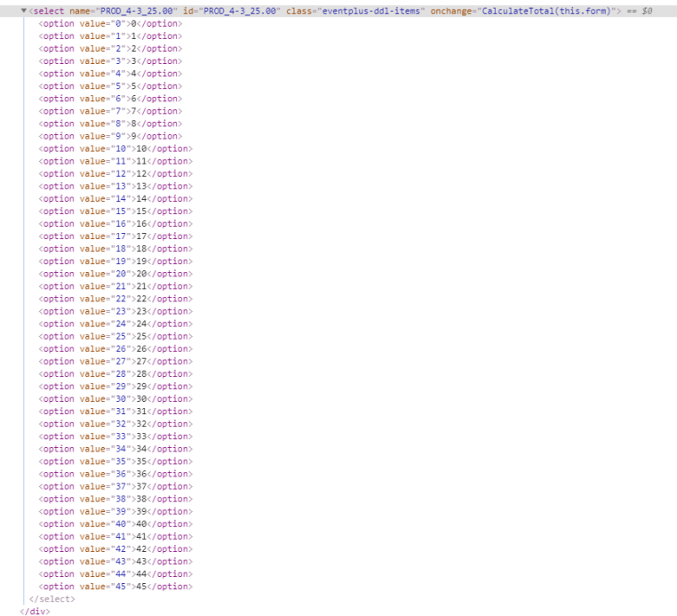Select the option value="3" row
677x616 pixels.
(110, 61)
